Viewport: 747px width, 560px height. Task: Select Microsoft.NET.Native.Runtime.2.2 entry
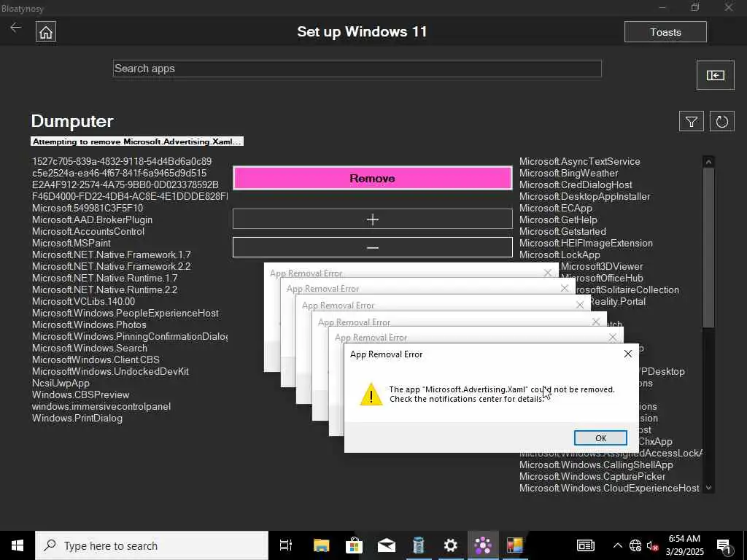click(x=104, y=290)
